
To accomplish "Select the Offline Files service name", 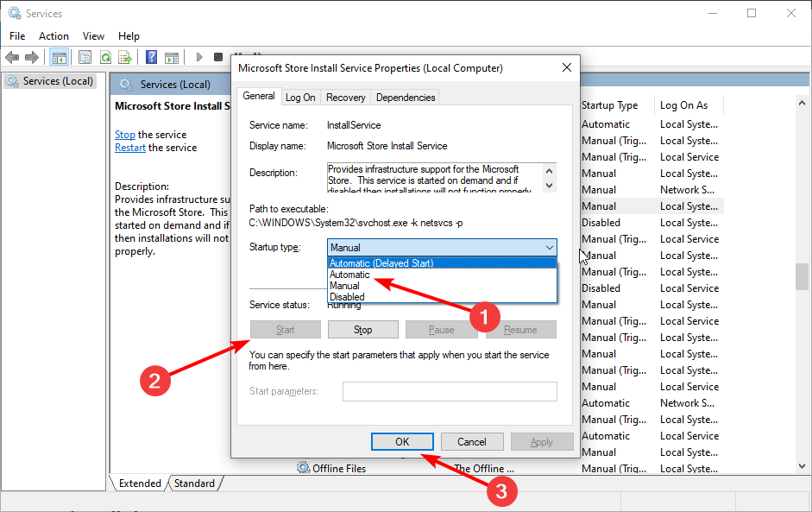I will [x=339, y=469].
